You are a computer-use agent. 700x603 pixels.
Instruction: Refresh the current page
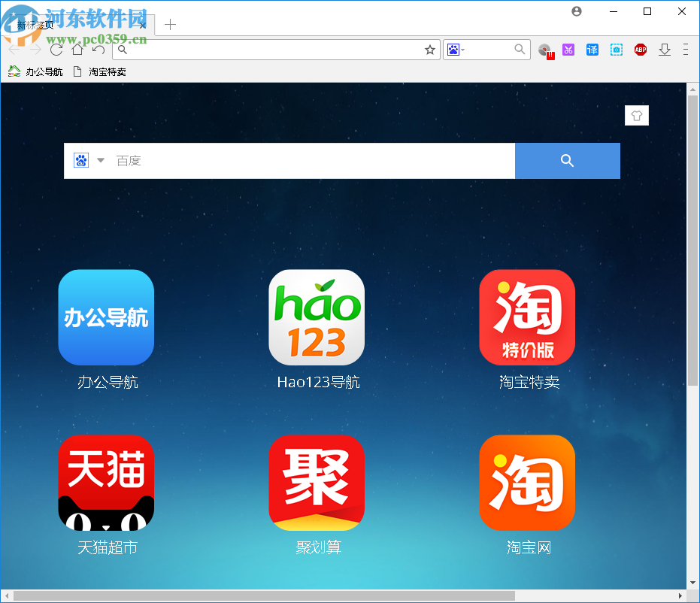[x=56, y=50]
